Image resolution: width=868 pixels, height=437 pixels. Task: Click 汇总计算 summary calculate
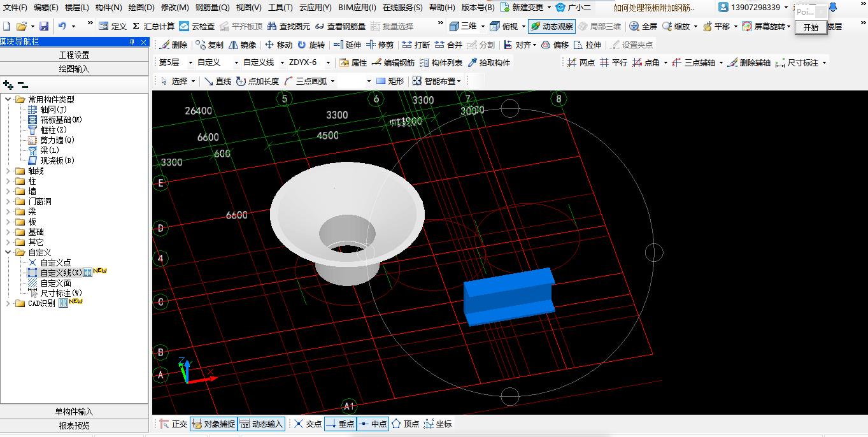[x=153, y=27]
